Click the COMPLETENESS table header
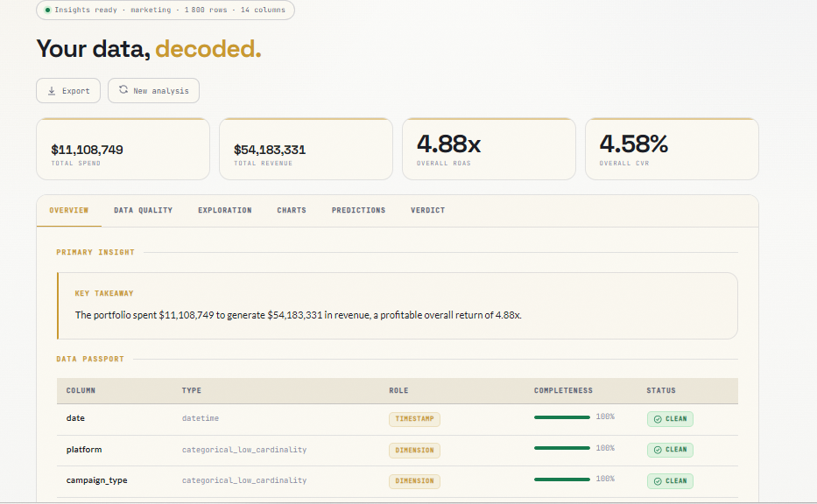This screenshot has width=817, height=504. (x=563, y=390)
